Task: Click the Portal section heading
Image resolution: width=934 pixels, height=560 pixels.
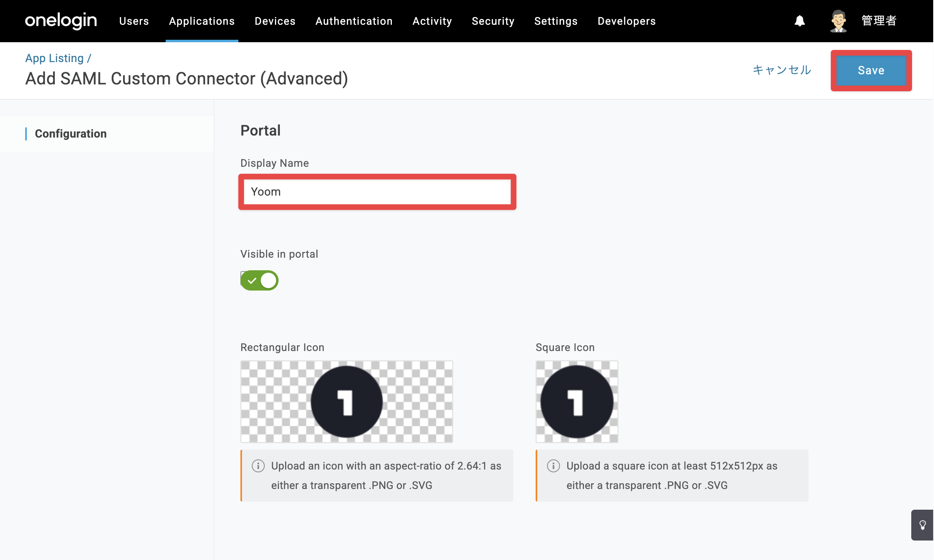Action: (x=260, y=131)
